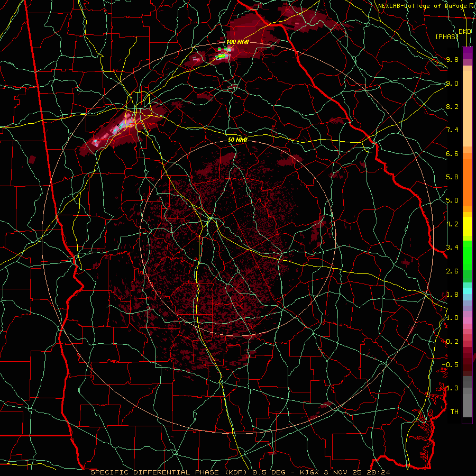The image size is (476, 476).
Task: Click the -0.5 value on the color scale
Action: tap(450, 365)
